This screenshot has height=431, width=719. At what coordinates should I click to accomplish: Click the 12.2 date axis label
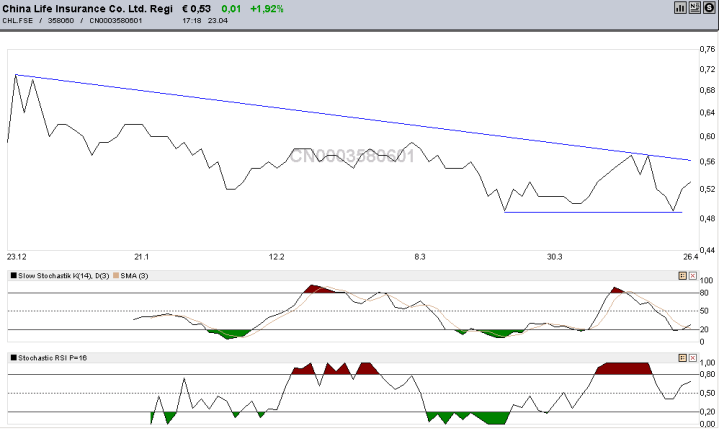point(277,257)
